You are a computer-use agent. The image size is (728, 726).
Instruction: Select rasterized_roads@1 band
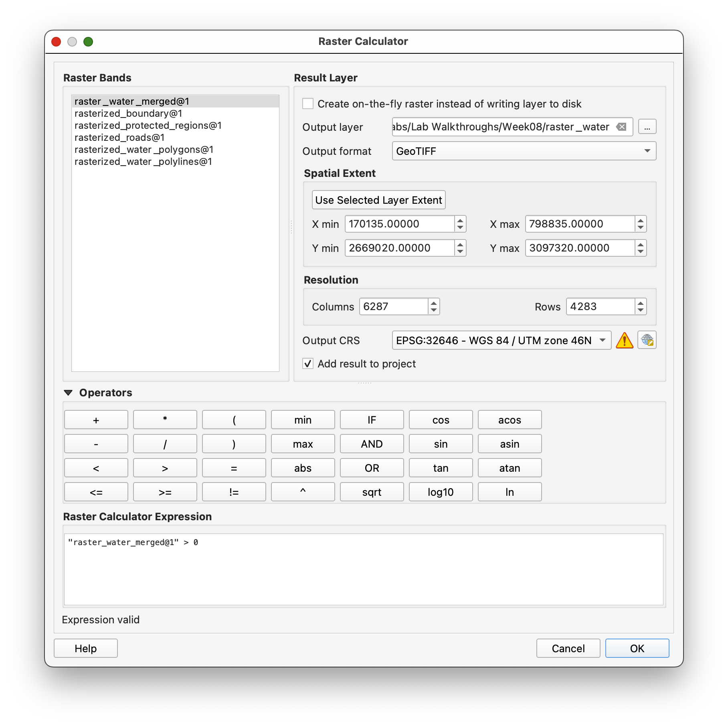(175, 138)
